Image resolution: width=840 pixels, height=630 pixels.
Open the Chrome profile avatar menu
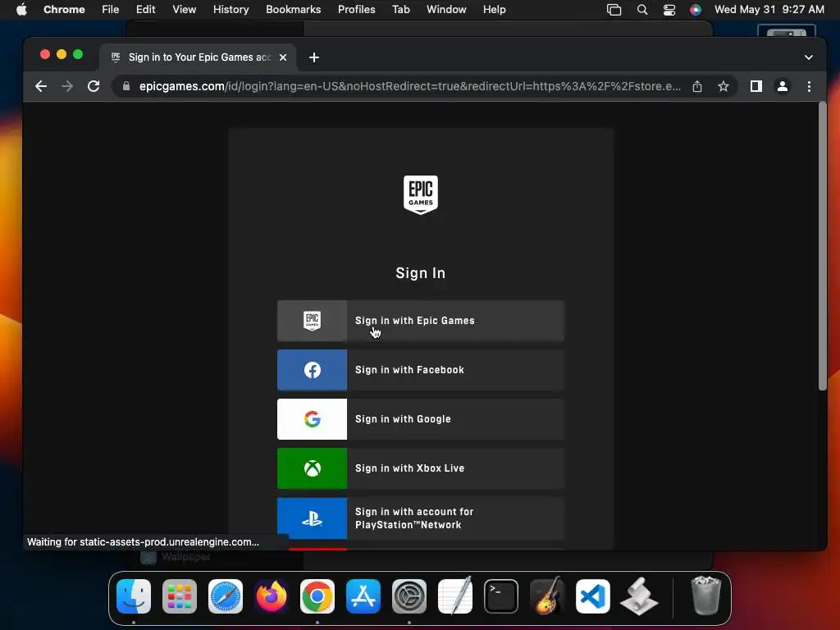782,86
